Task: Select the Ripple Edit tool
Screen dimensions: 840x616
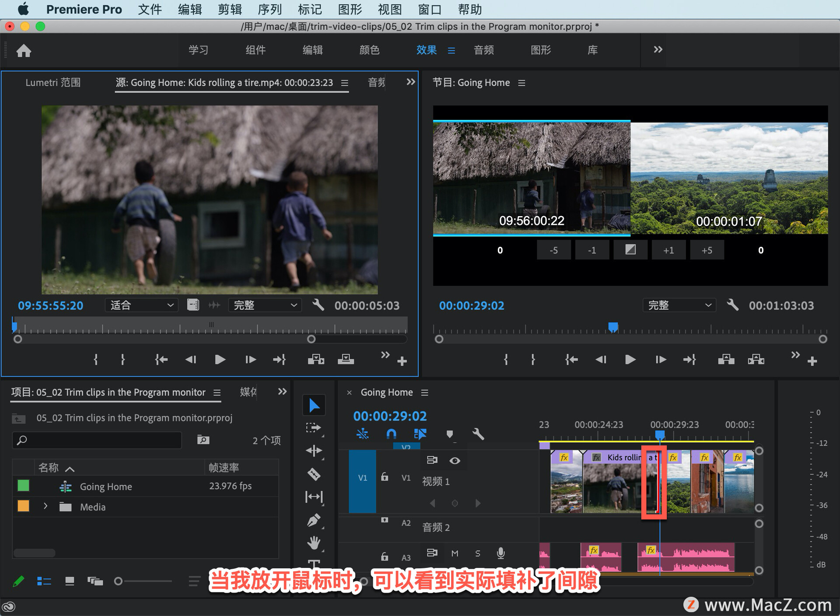Action: [314, 450]
